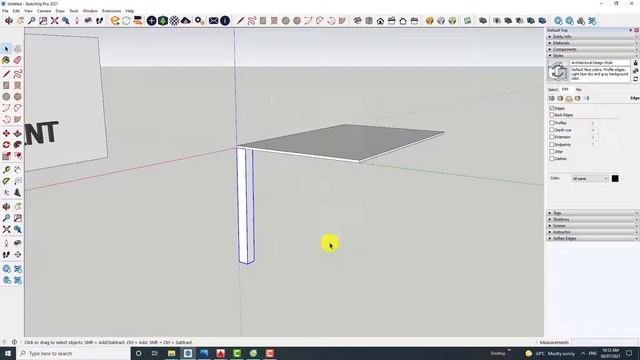
Task: Expand the Tags panel
Action: pyautogui.click(x=593, y=213)
